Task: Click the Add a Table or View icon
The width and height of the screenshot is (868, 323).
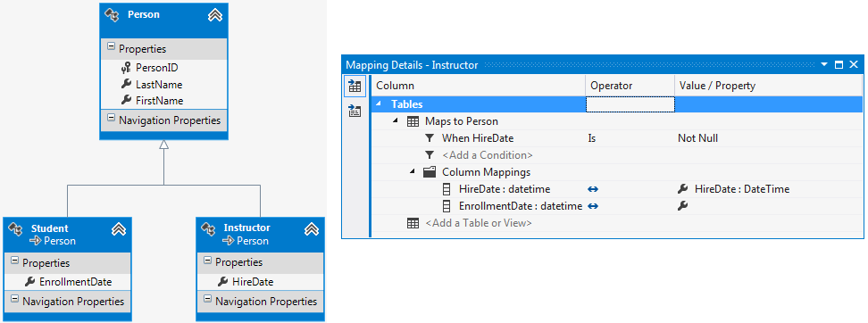Action: [x=413, y=223]
